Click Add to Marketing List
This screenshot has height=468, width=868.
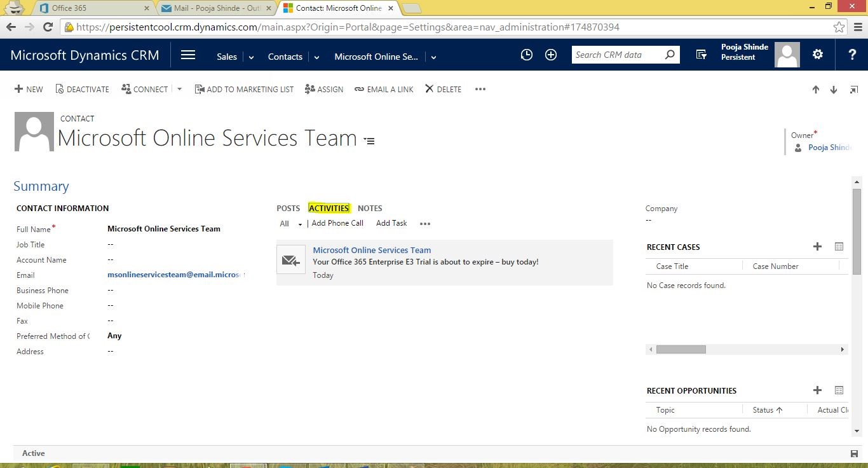pos(244,89)
